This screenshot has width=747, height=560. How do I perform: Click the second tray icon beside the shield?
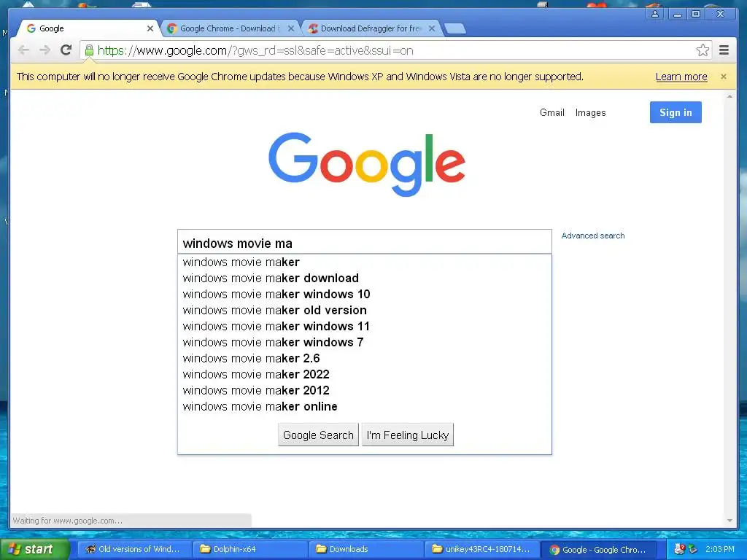coord(693,549)
